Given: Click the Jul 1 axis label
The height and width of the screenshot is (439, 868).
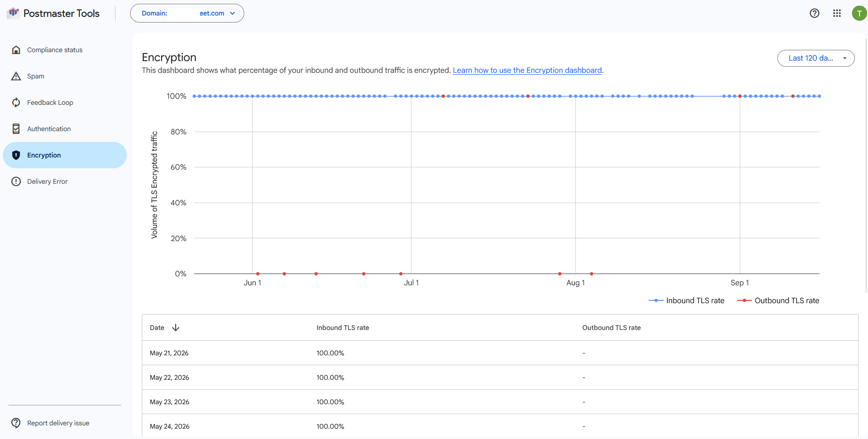Looking at the screenshot, I should [411, 282].
